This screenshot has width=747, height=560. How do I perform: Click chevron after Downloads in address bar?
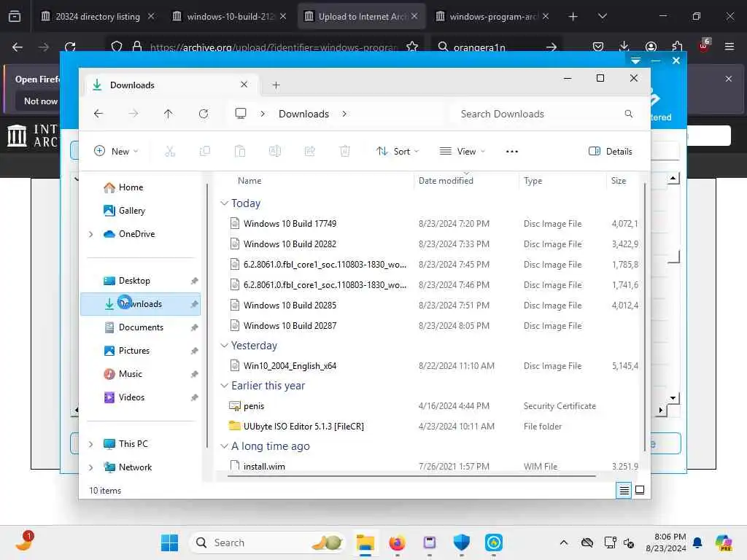click(x=344, y=114)
